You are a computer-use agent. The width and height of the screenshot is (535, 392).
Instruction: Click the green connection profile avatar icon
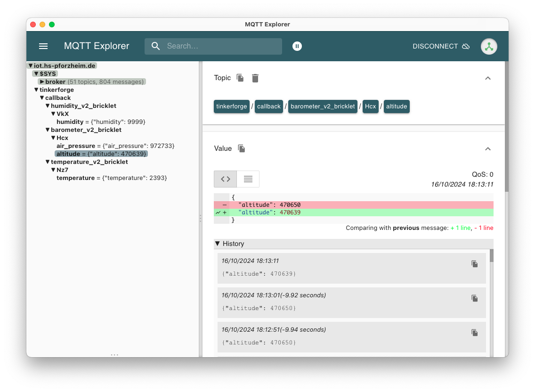click(489, 46)
